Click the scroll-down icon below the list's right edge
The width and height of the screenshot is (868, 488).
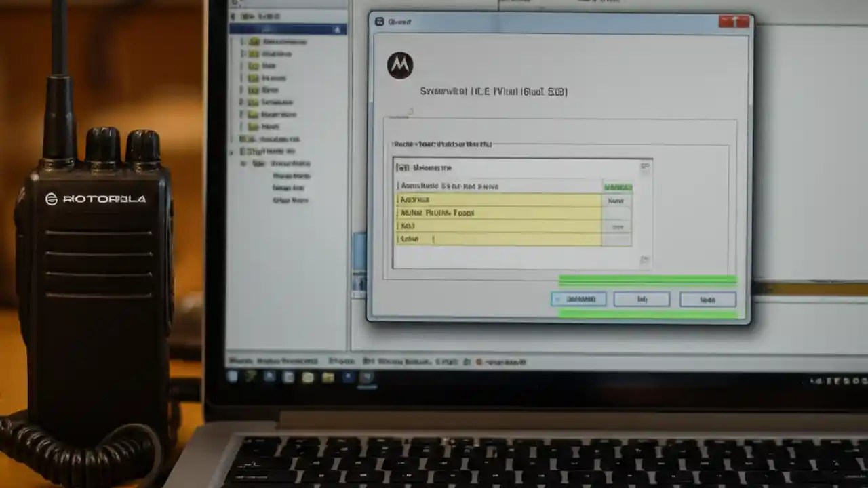pos(645,260)
